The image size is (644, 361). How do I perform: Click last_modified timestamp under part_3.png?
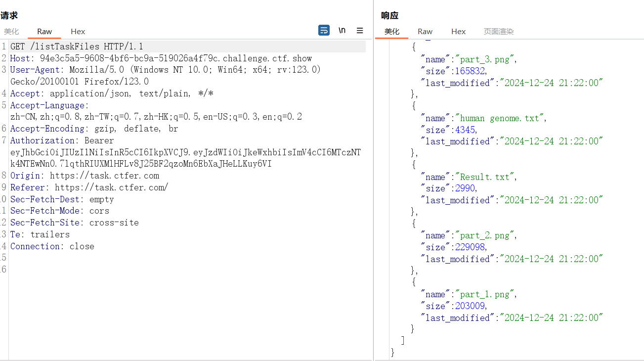(x=552, y=83)
